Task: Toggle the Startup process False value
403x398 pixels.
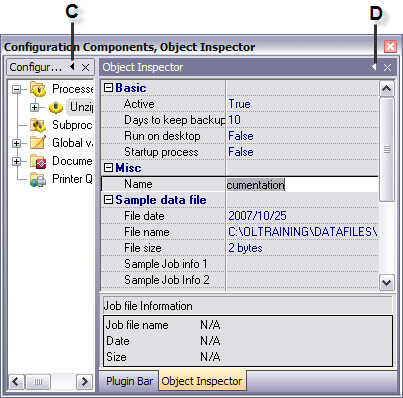Action: click(241, 152)
